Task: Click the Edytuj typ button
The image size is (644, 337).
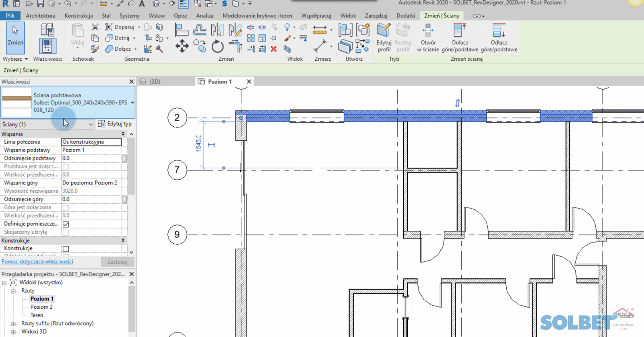Action: point(115,124)
